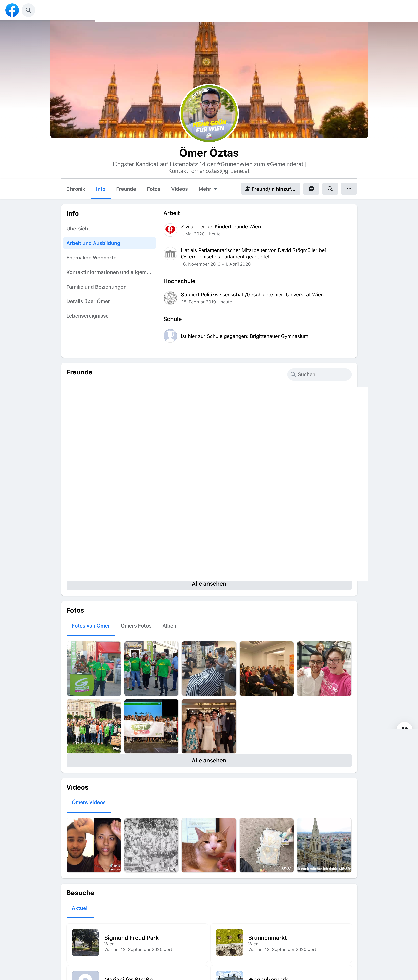Click the Ömer Öztas profile name

point(209,153)
